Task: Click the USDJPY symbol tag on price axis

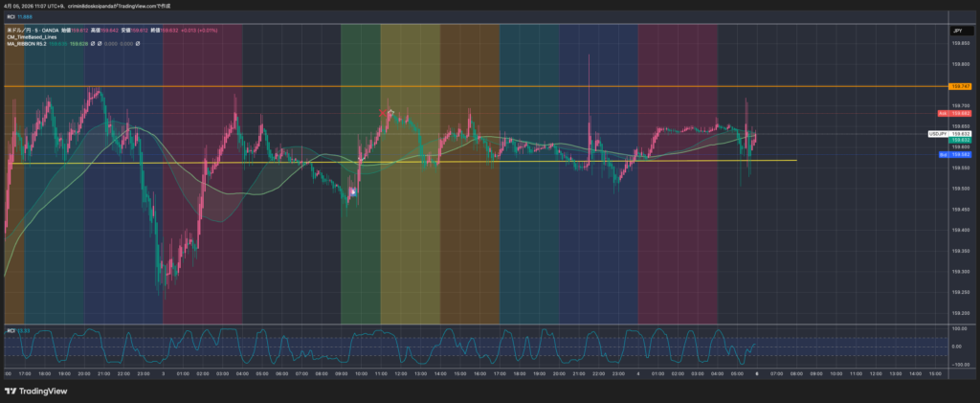Action: point(938,133)
